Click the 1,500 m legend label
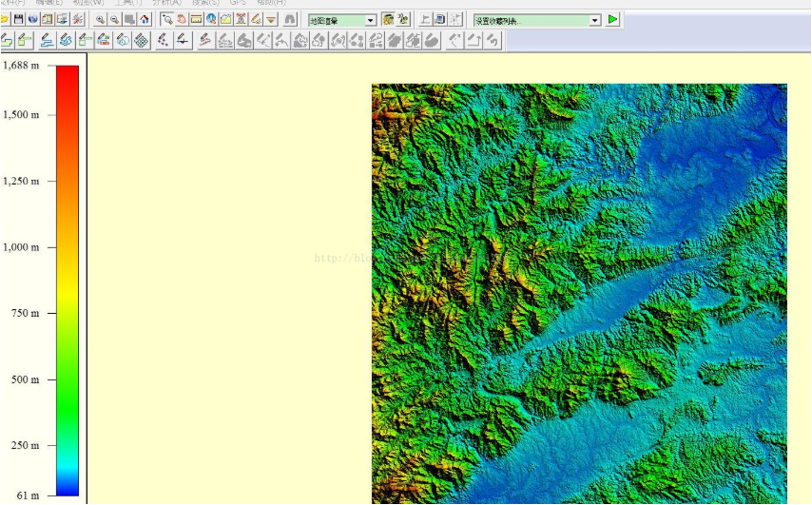Screen dimensions: 812x505 tap(21, 115)
